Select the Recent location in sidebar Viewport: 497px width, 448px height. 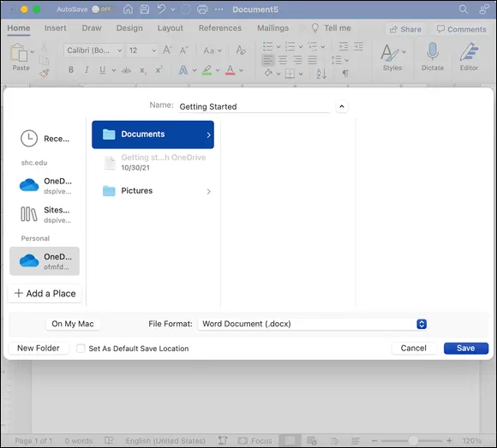pyautogui.click(x=45, y=139)
